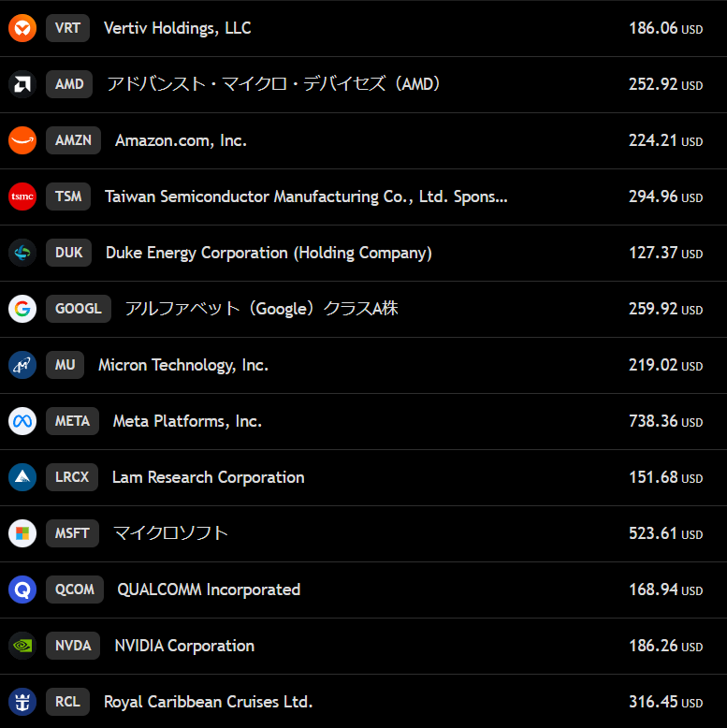Open Micron Technology, Inc. stock name

point(183,365)
